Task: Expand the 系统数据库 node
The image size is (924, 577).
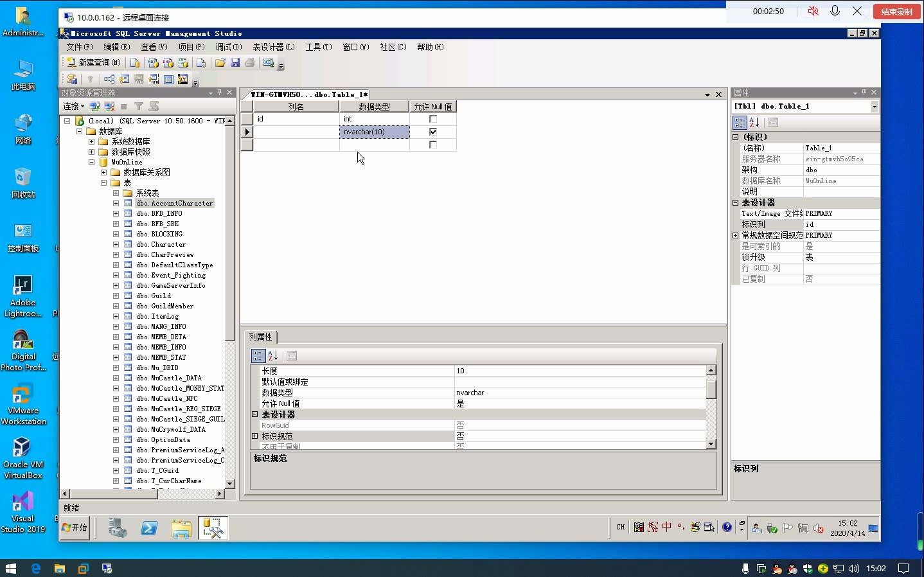Action: 91,141
